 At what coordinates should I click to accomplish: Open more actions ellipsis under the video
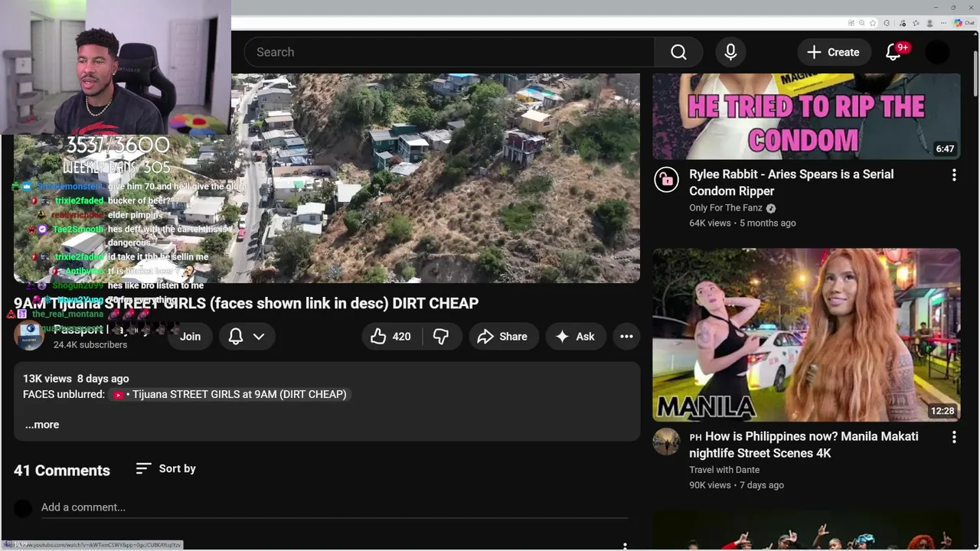point(626,337)
